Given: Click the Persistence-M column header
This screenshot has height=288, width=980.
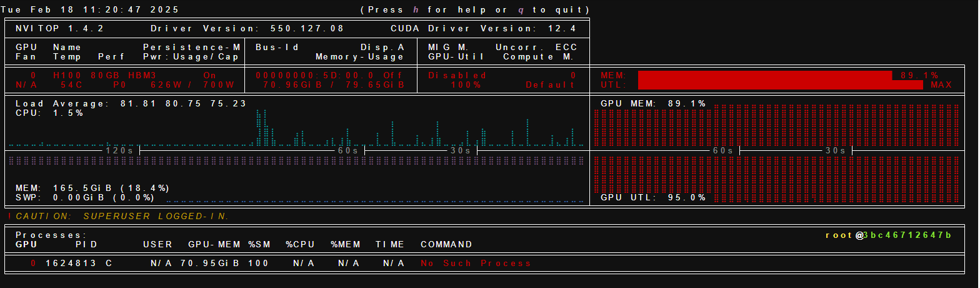Looking at the screenshot, I should point(192,48).
